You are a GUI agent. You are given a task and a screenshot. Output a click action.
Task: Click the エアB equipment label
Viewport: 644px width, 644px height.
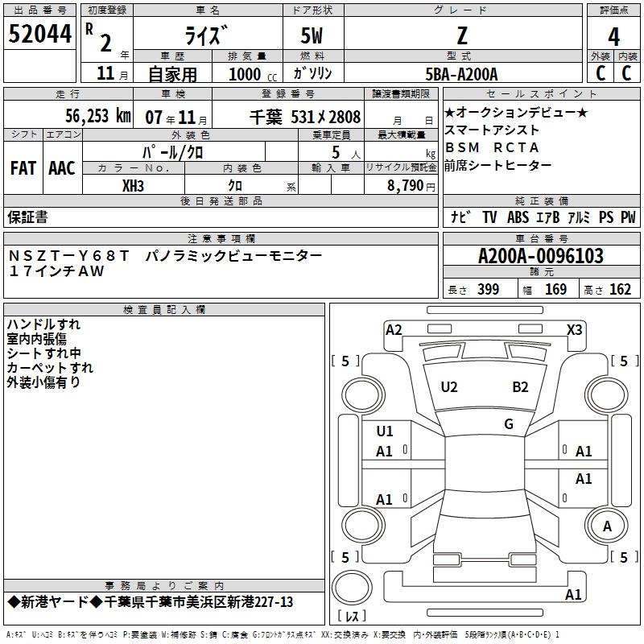[x=548, y=217]
